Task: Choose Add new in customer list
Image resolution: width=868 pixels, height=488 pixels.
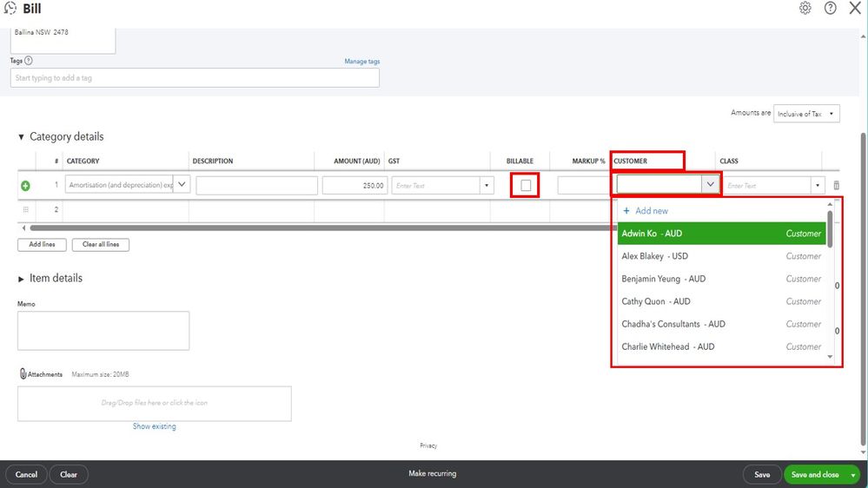Action: (646, 211)
